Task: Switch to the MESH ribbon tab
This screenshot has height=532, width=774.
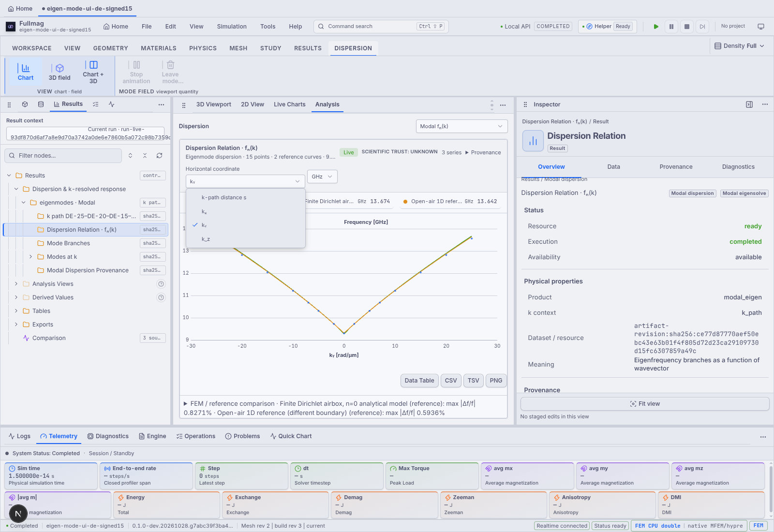Action: [238, 48]
